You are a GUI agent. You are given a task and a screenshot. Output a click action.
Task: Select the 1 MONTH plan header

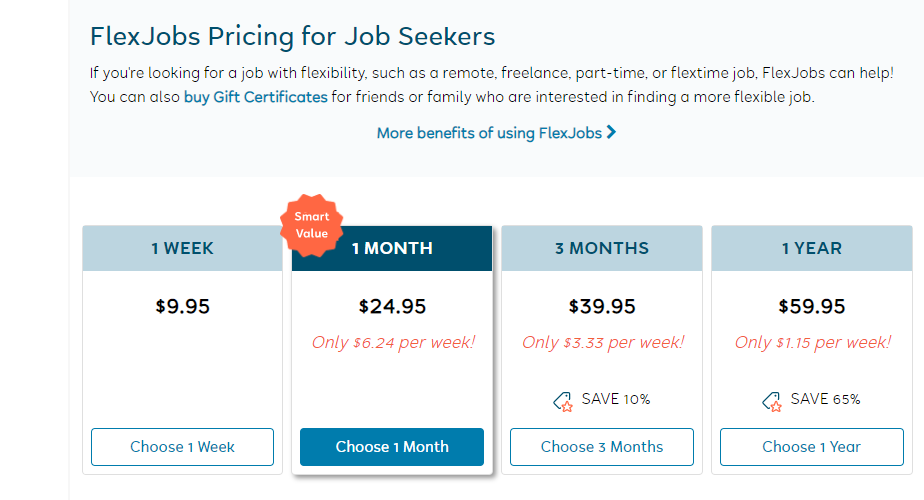[x=392, y=248]
